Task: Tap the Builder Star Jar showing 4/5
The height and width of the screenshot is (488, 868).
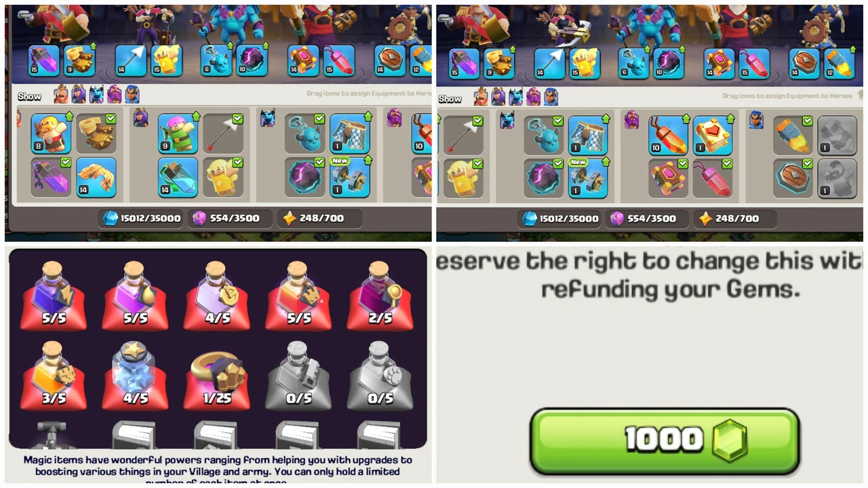Action: coord(136,375)
